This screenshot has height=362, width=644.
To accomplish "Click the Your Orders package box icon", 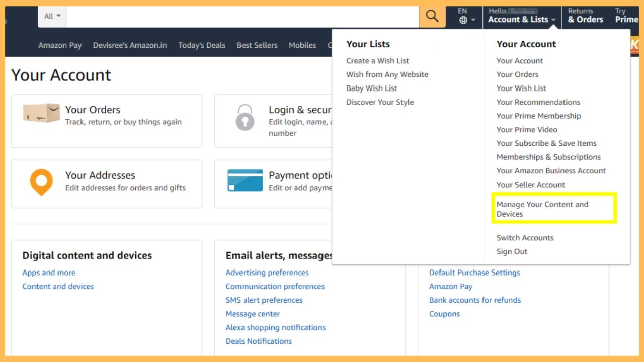I will (x=41, y=113).
